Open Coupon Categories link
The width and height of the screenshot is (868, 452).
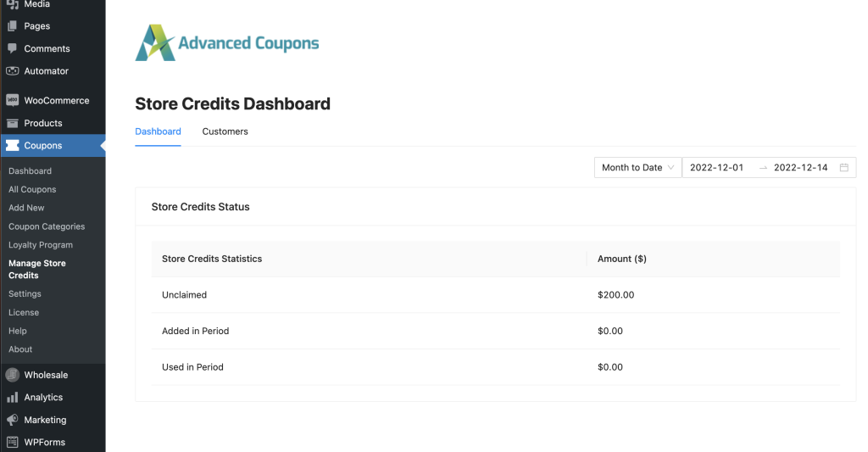click(47, 226)
